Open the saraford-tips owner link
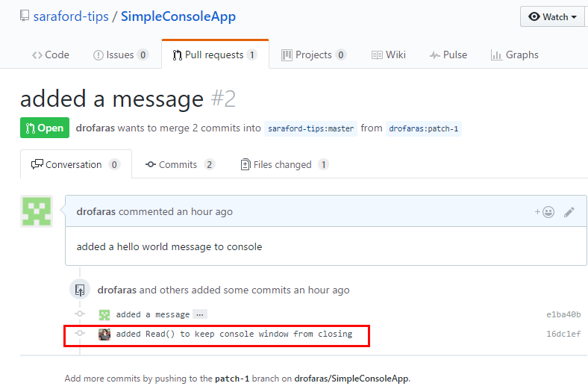The width and height of the screenshot is (588, 389). pos(72,15)
